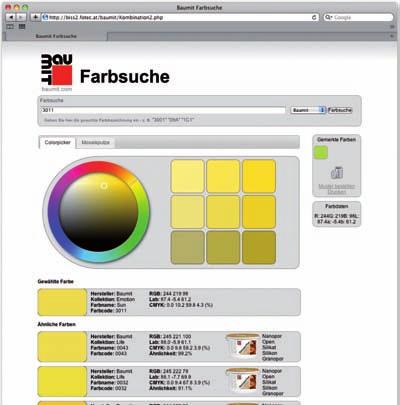Open the Google search engine dropdown
This screenshot has width=400, height=405.
click(x=328, y=17)
